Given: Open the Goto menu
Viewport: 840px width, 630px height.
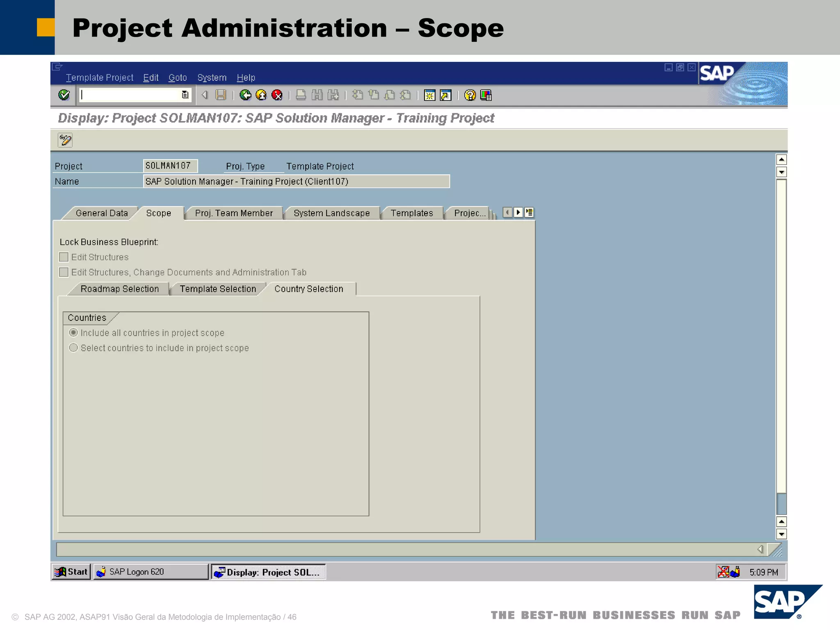Looking at the screenshot, I should pos(178,78).
